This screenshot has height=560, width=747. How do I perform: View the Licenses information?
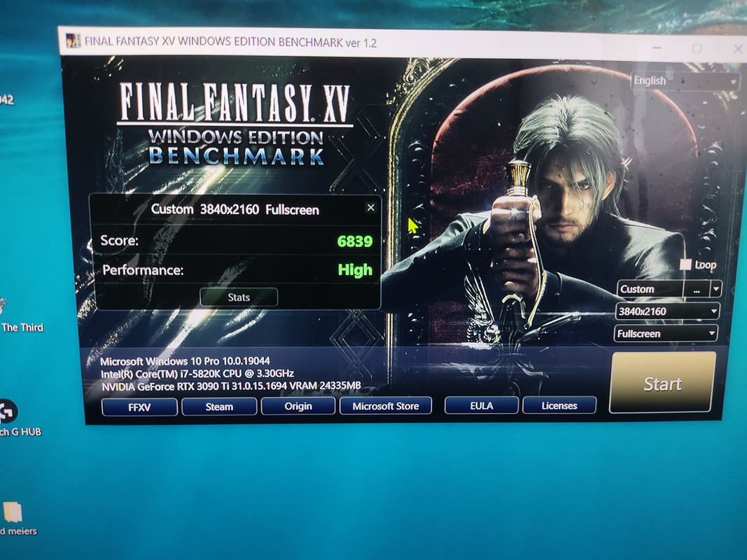(x=559, y=406)
